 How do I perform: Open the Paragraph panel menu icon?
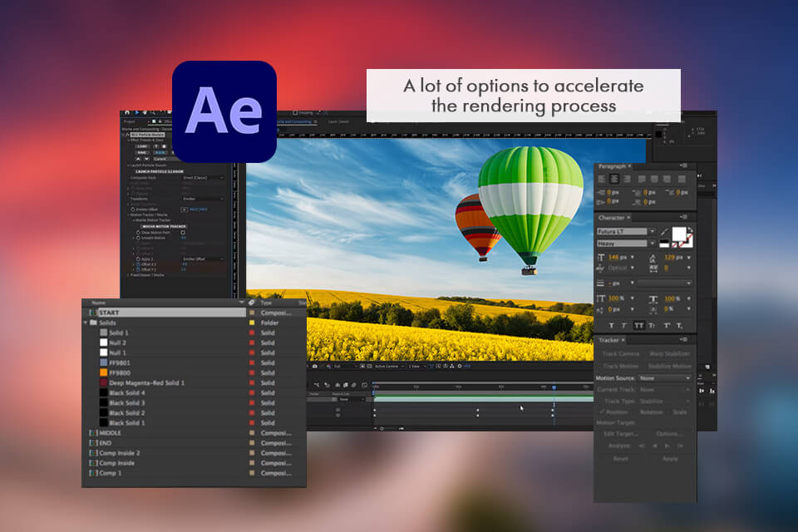coord(683,166)
